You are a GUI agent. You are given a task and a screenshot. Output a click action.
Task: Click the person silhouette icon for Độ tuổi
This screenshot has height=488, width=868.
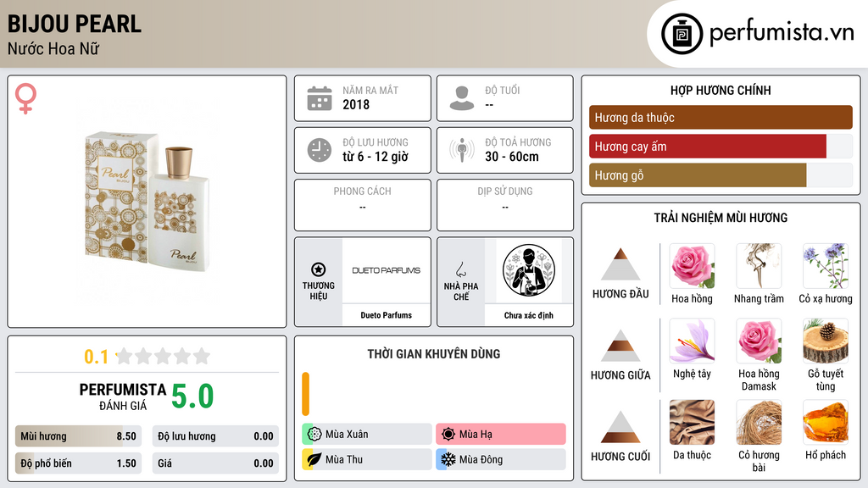[x=462, y=98]
